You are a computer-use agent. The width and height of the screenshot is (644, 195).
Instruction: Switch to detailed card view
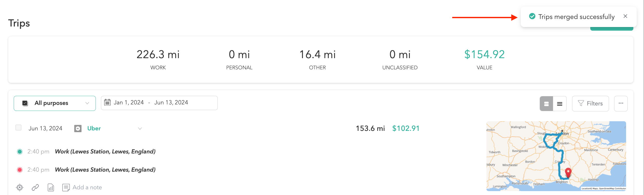click(546, 104)
